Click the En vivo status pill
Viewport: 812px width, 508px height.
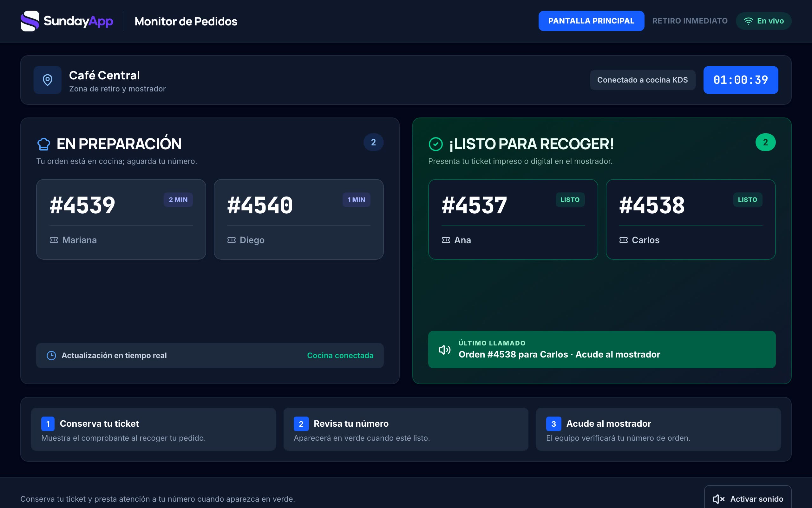pyautogui.click(x=764, y=21)
